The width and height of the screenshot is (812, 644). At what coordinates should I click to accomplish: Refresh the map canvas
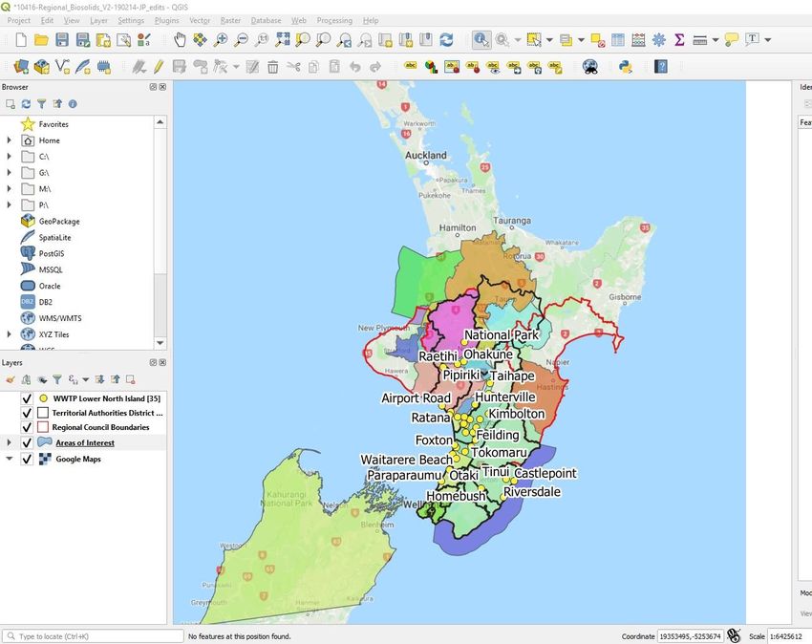(x=446, y=39)
